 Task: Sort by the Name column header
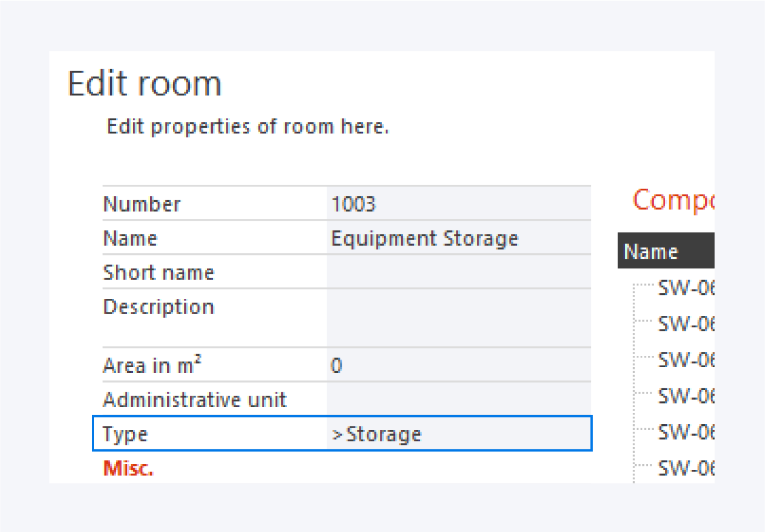point(651,251)
